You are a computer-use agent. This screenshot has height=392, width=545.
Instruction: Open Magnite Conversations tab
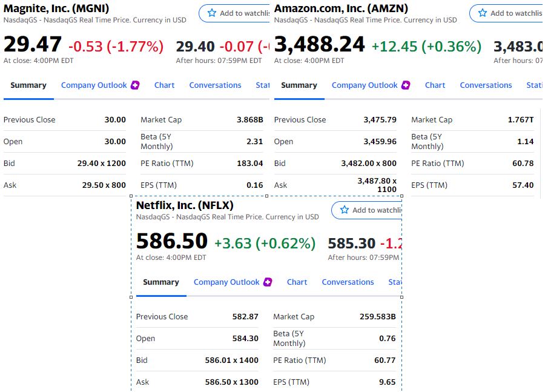pos(215,85)
